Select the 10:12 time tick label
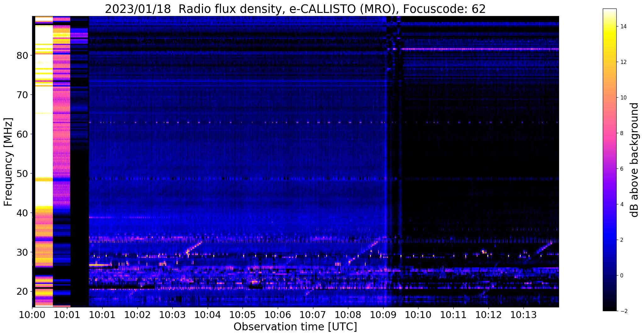644x336 pixels. (x=489, y=315)
